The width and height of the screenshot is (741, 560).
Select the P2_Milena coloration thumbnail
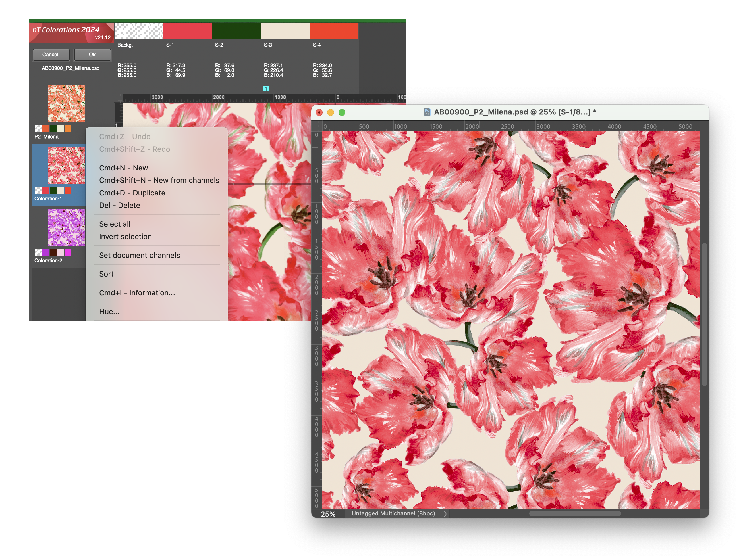[x=66, y=103]
